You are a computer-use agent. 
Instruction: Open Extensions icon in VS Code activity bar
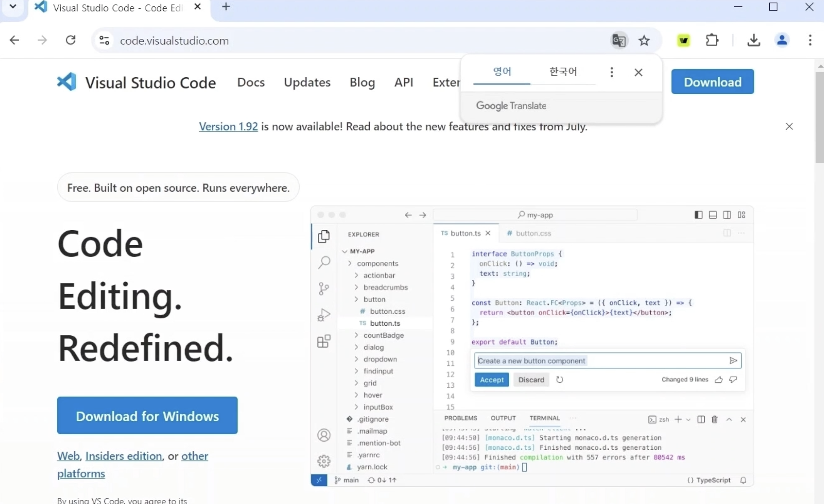pyautogui.click(x=324, y=341)
